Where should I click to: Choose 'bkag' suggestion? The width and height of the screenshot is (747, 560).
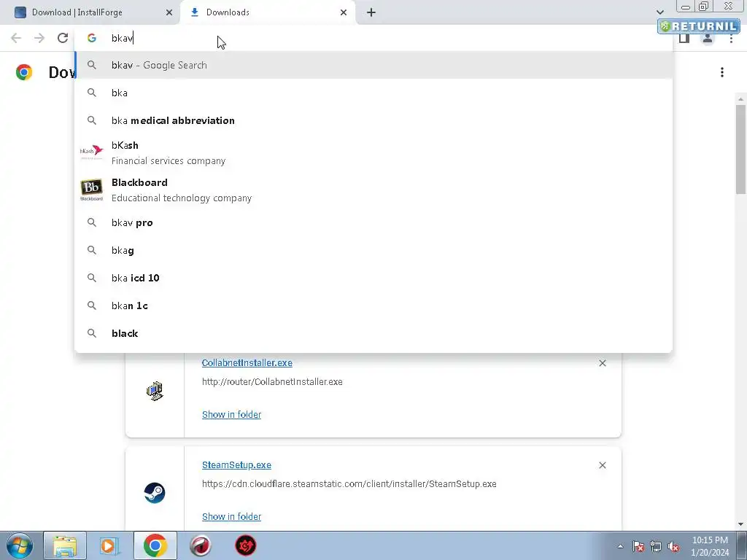[x=373, y=251]
